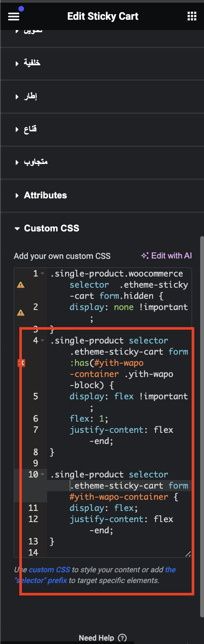Screen dimensions: 204x644
Task: Click Edit with AI button
Action: tap(166, 255)
